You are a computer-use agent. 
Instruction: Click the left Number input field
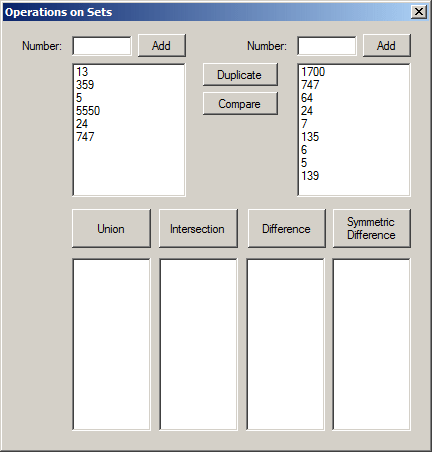coord(102,46)
